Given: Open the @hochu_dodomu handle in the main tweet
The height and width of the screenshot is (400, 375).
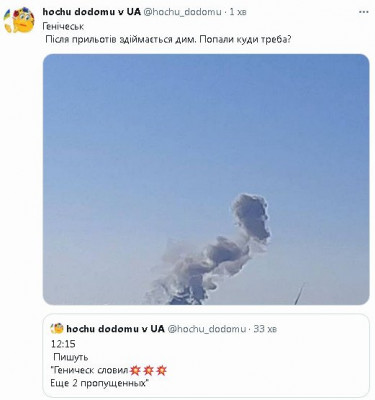Looking at the screenshot, I should coord(182,12).
